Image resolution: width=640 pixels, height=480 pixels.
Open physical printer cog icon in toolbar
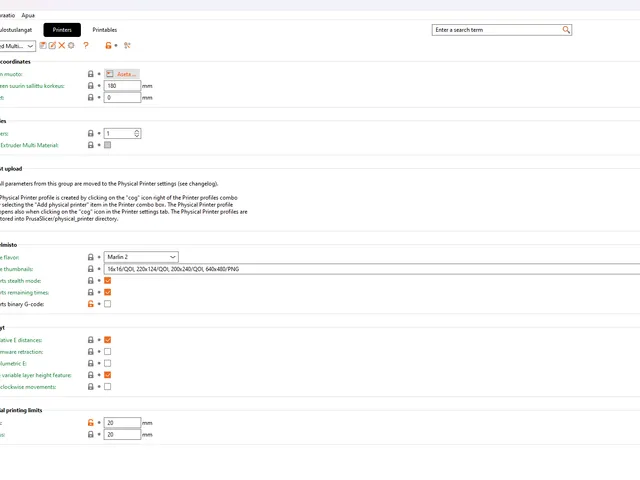click(x=71, y=45)
